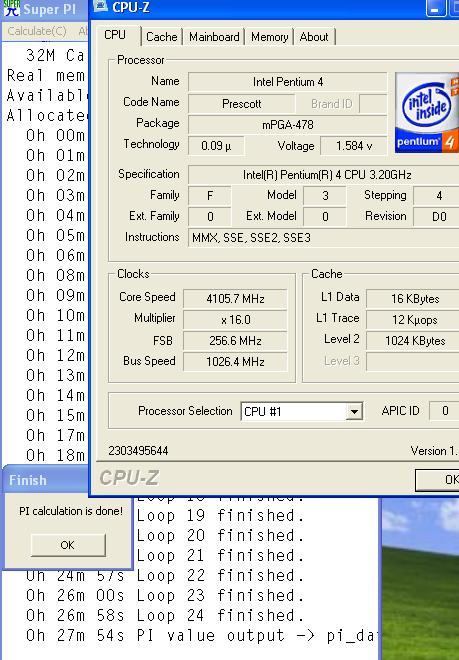The width and height of the screenshot is (459, 660).
Task: Expand the Processor Selection dropdown arrow
Action: point(354,411)
